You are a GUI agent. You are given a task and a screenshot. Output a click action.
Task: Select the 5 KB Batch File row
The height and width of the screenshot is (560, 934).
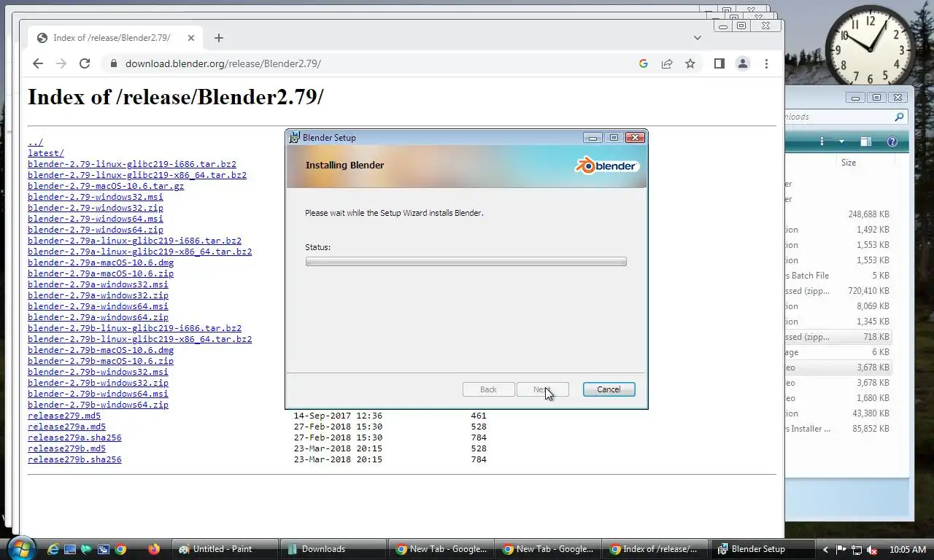click(839, 276)
